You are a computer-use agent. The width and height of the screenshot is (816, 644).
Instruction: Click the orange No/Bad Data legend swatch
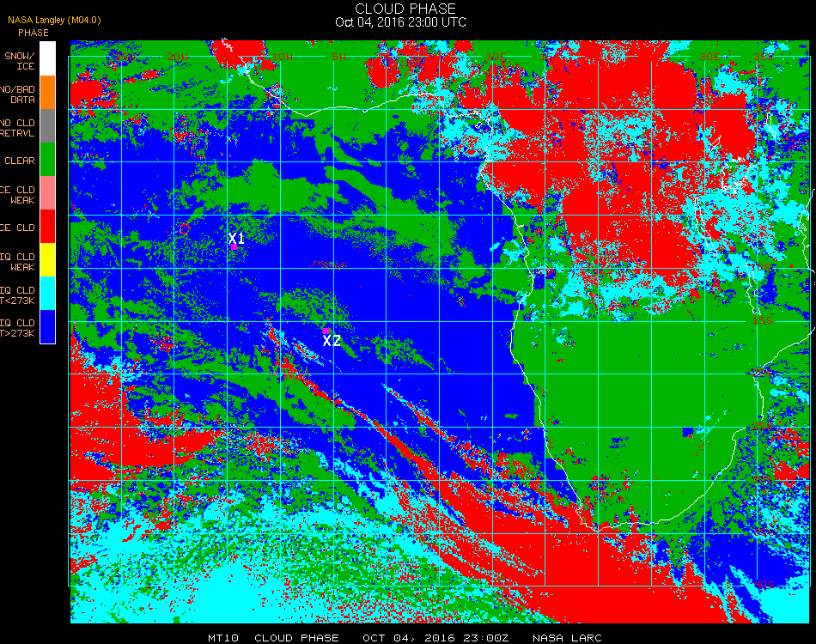(47, 93)
